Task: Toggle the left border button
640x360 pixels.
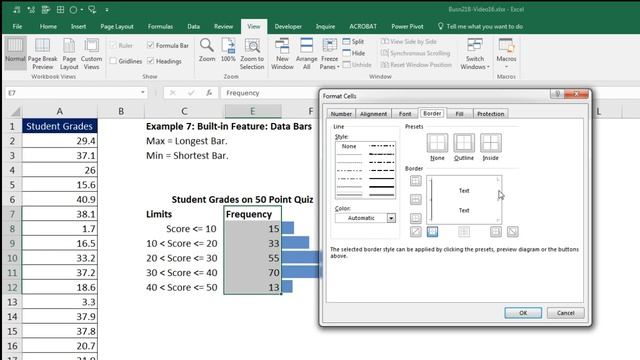Action: click(432, 232)
